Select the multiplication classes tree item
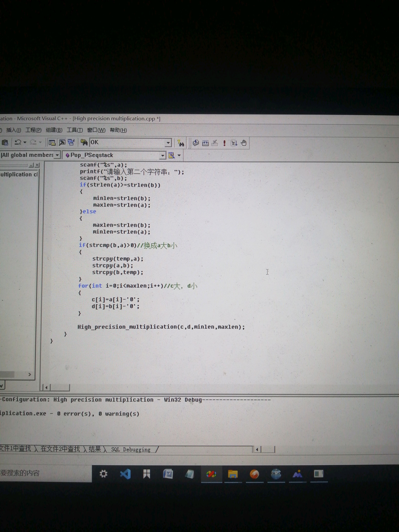The width and height of the screenshot is (399, 532). [19, 174]
